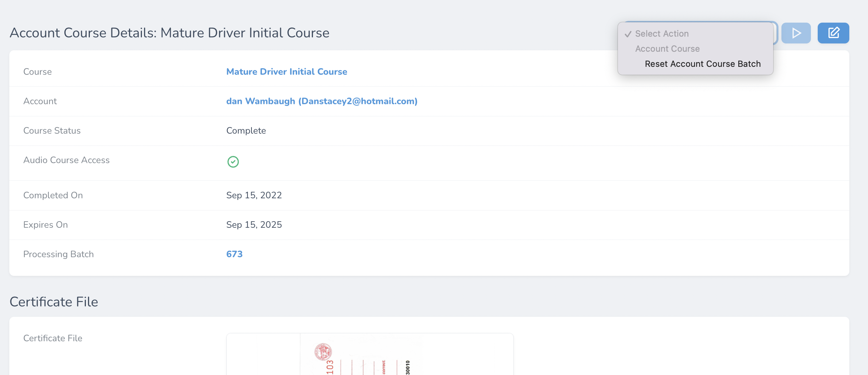Open processing batch 673 link
Image resolution: width=868 pixels, height=375 pixels.
point(234,254)
